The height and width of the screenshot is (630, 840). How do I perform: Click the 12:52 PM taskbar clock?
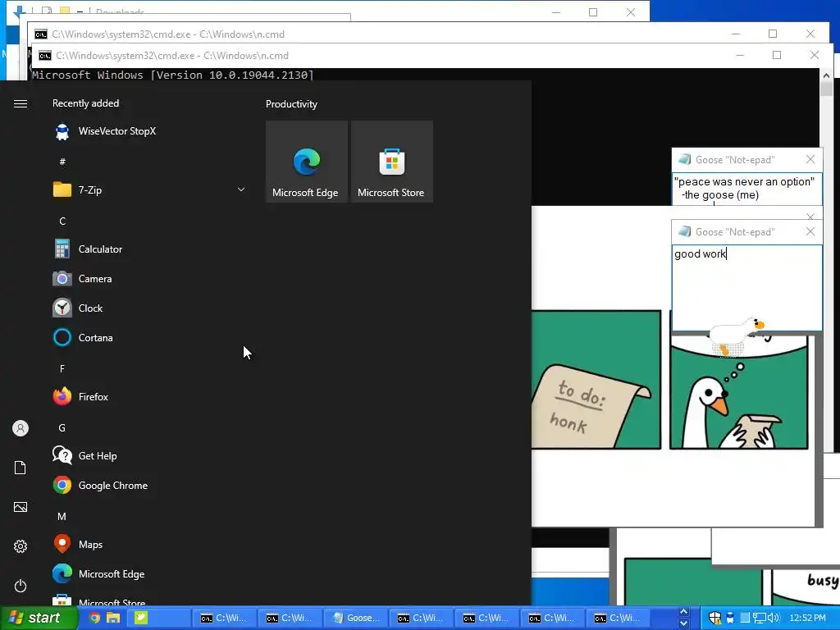coord(808,618)
